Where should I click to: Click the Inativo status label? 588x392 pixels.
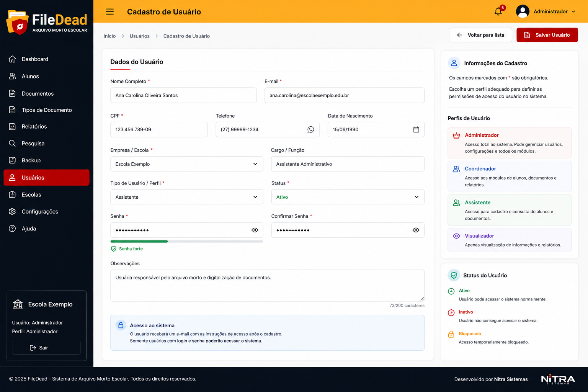(466, 312)
